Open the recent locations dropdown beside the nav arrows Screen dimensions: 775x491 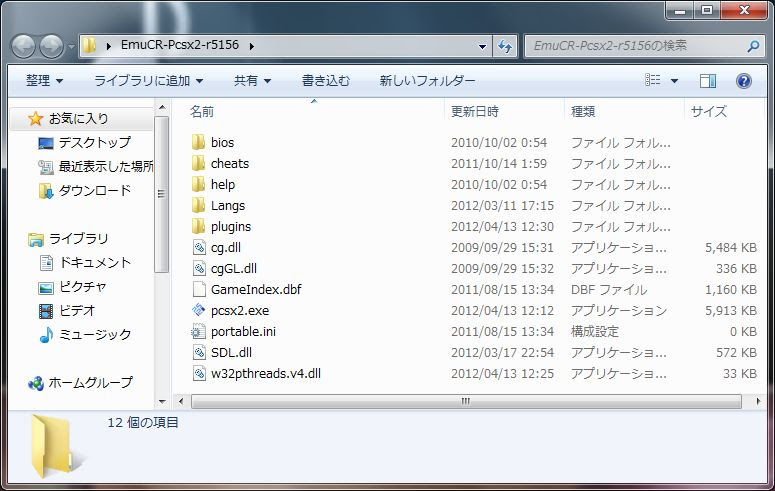coord(71,46)
